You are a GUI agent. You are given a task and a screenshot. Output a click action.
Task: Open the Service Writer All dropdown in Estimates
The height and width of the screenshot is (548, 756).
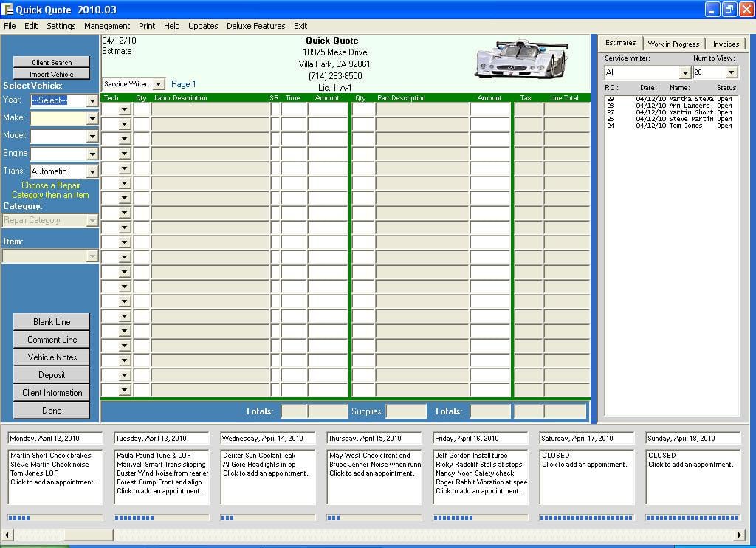pos(685,73)
